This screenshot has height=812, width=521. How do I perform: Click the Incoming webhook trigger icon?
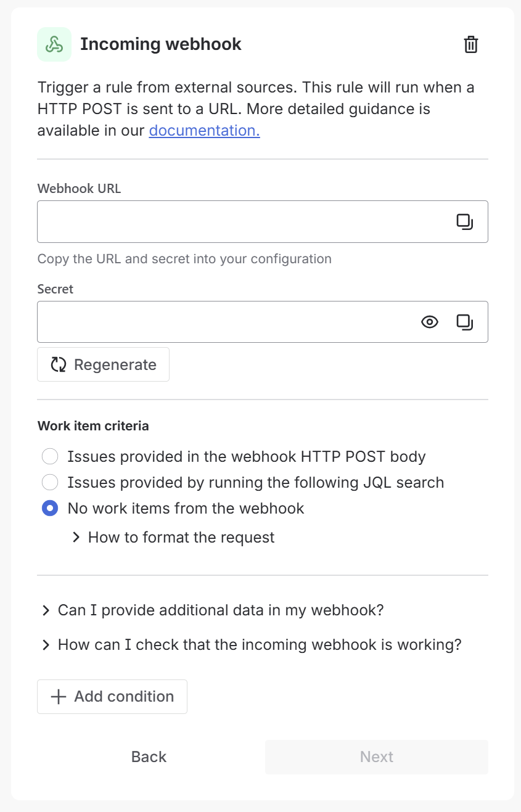(x=54, y=44)
